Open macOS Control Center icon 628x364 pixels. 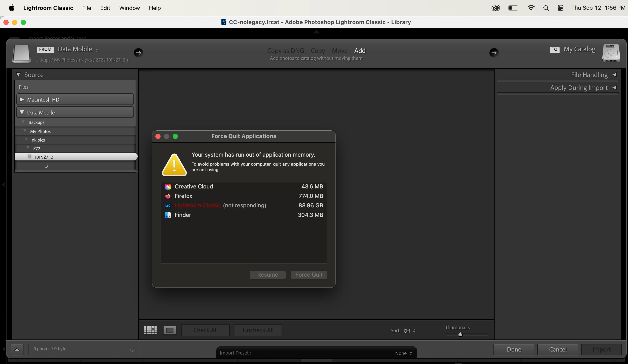[560, 8]
